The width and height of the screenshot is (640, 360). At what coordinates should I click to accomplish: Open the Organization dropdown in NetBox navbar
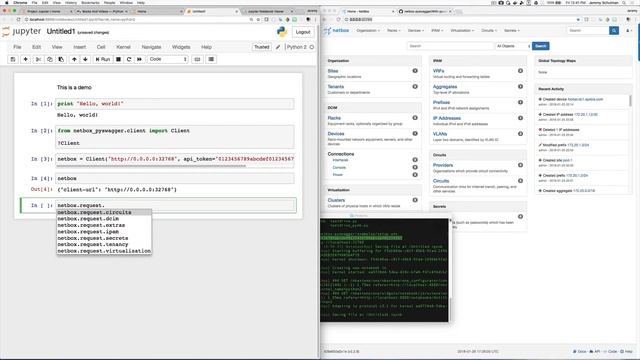click(368, 31)
